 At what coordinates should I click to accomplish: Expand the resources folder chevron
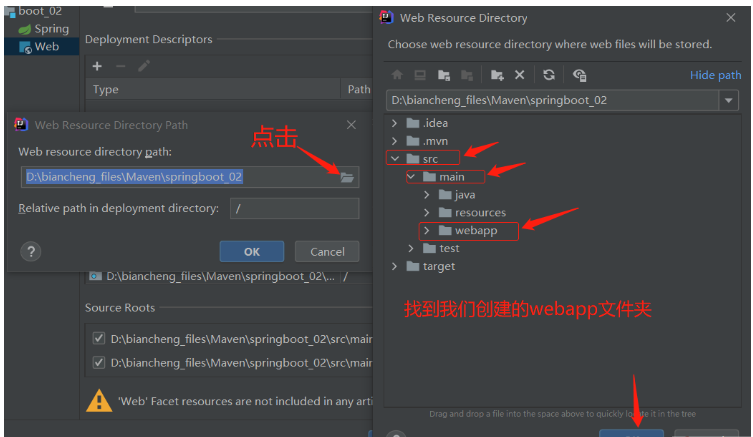pyautogui.click(x=427, y=212)
